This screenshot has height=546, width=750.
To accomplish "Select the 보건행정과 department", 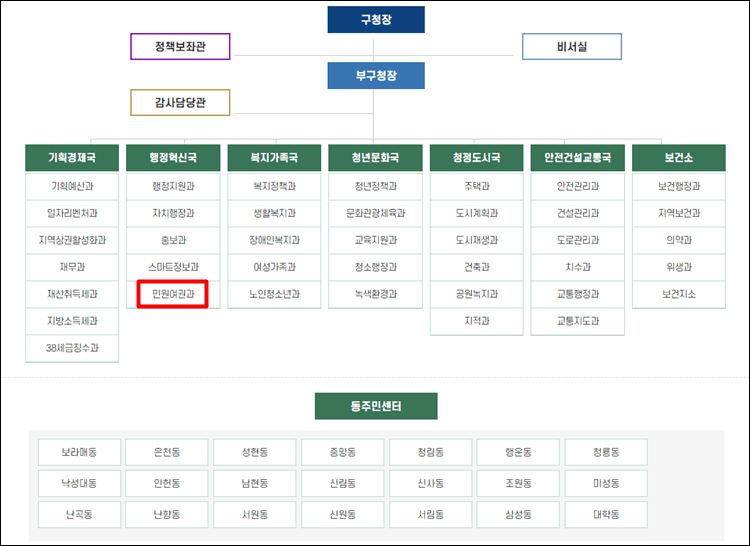I will coord(679,186).
